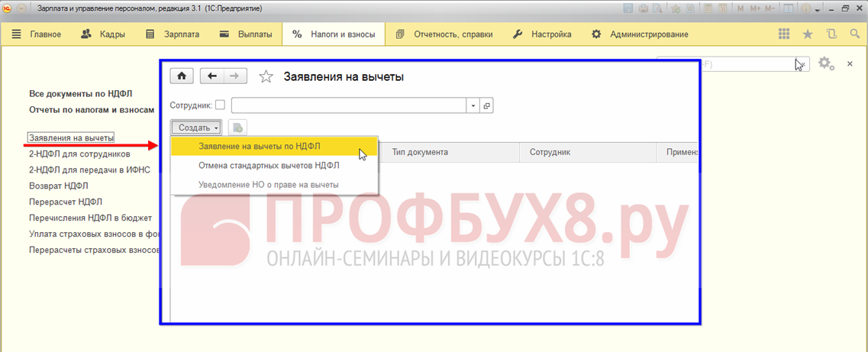Click the M memory button
868x352 pixels.
[x=740, y=9]
